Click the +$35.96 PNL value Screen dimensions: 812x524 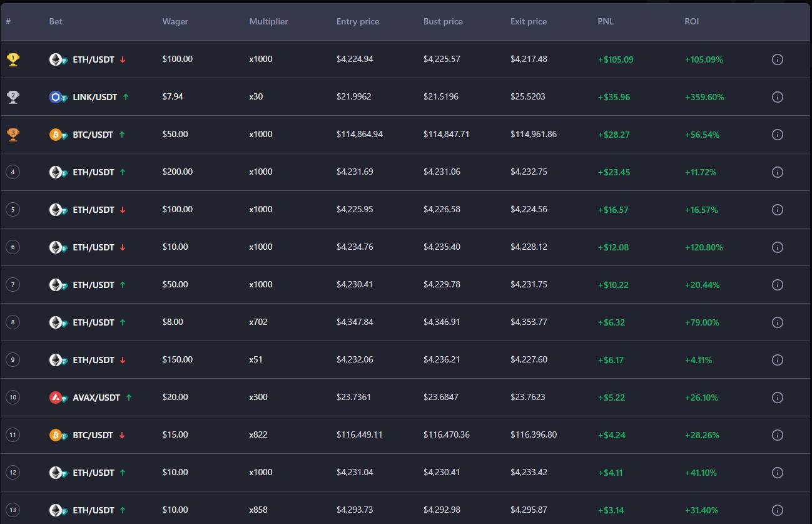click(x=614, y=97)
